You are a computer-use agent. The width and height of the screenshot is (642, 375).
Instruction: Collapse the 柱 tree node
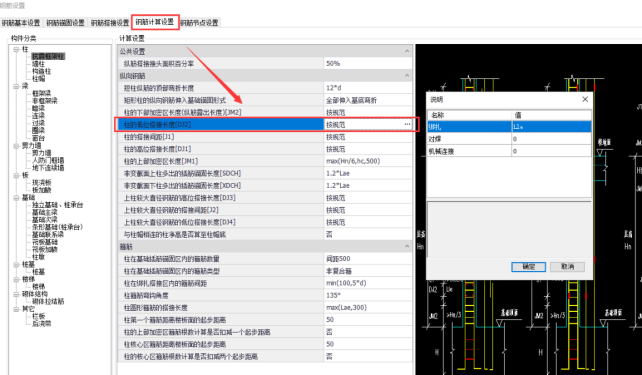[16, 49]
